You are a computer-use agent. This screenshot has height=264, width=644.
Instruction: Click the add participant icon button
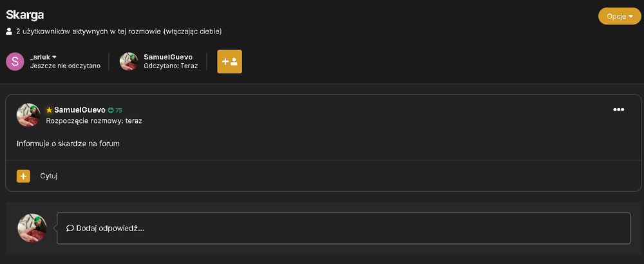tap(230, 62)
